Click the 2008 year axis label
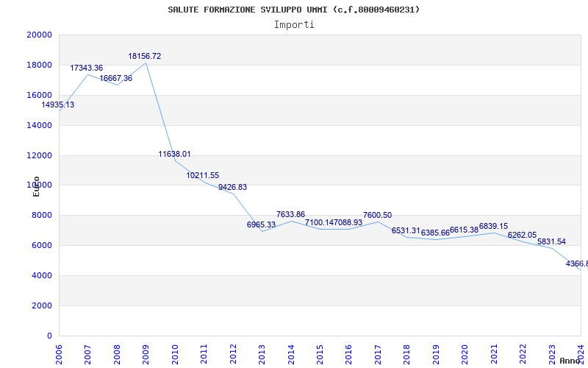Screen dimensions: 588x368 117,355
